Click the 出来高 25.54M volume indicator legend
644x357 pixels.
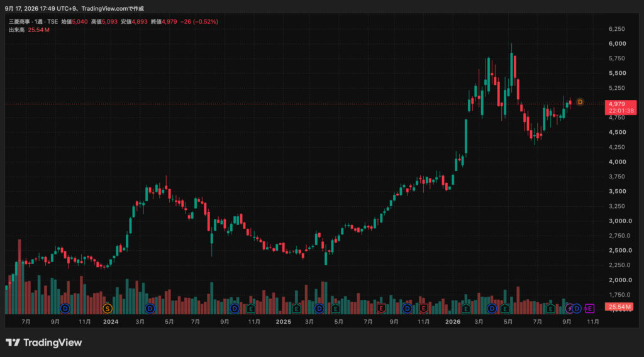click(29, 30)
